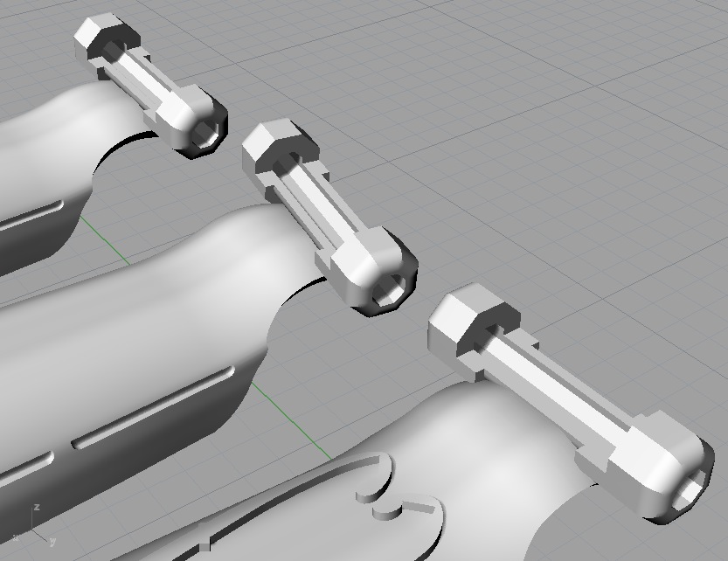Select the top-left bolt's hexagonal nut
The image size is (728, 561).
pyautogui.click(x=106, y=38)
